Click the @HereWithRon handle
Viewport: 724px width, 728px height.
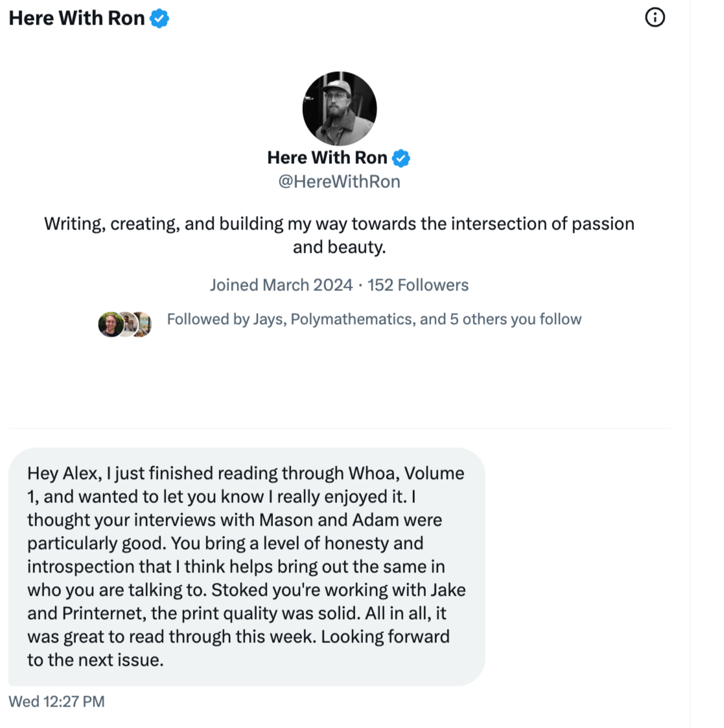pos(339,182)
